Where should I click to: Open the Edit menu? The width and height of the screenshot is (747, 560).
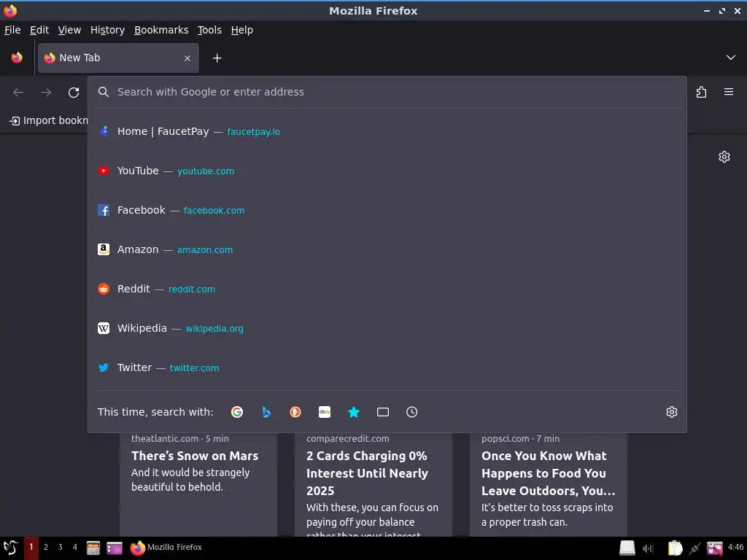39,30
